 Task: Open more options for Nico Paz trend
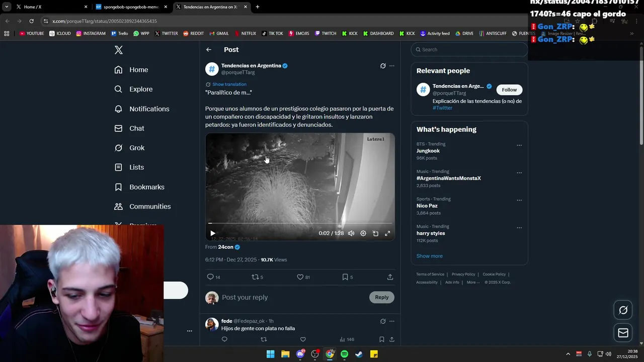coord(519,200)
